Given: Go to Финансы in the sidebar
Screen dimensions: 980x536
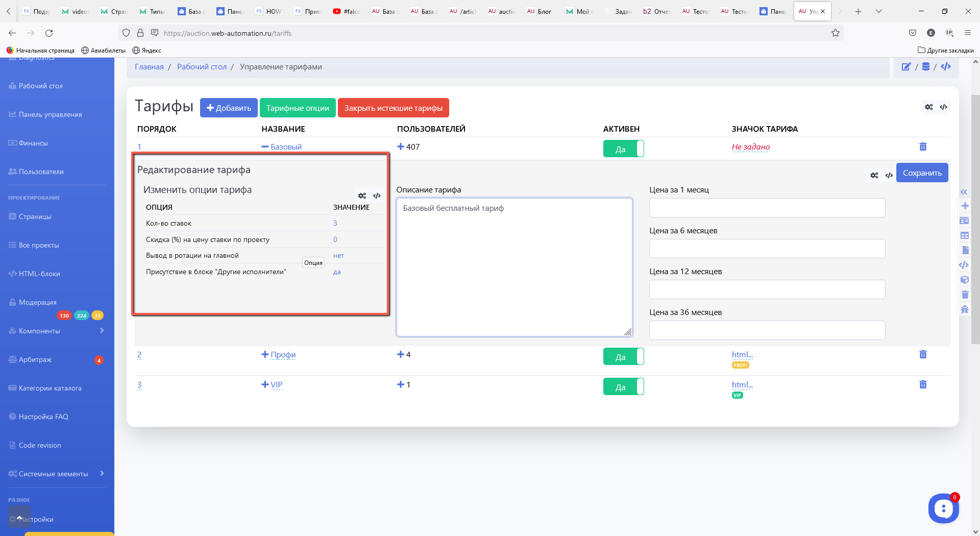Looking at the screenshot, I should (x=33, y=143).
